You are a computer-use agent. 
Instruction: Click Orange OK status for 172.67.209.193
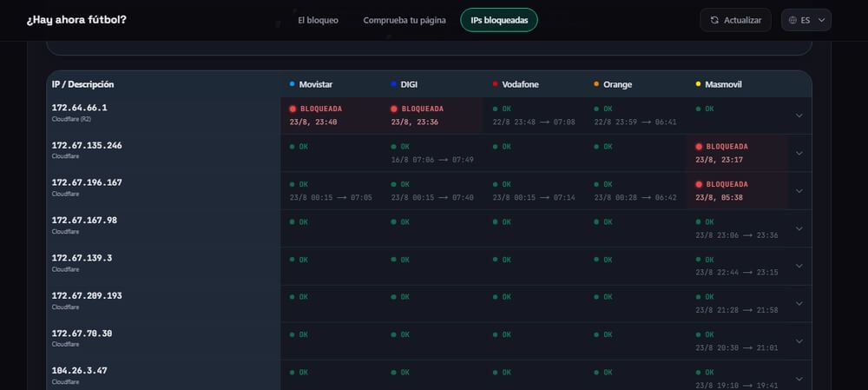click(603, 297)
